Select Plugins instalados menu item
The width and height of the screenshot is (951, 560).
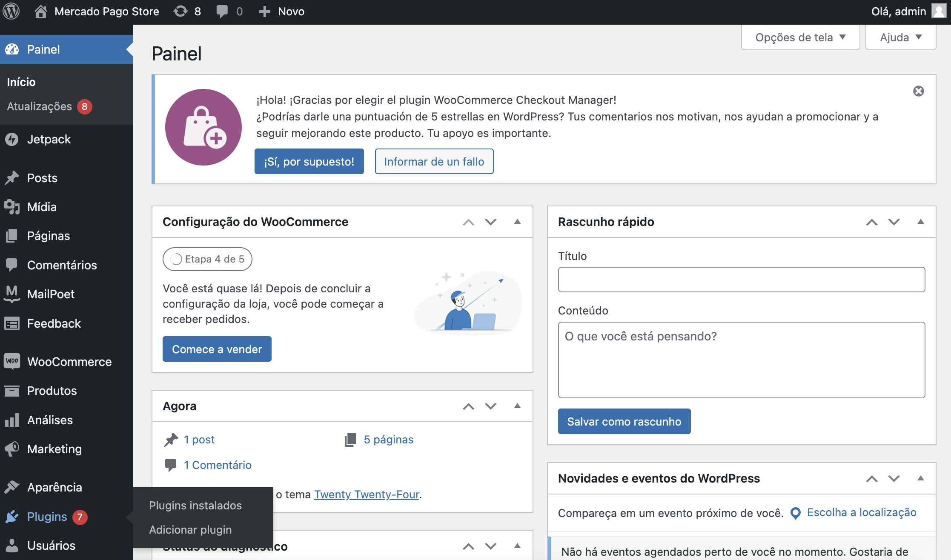pos(195,506)
